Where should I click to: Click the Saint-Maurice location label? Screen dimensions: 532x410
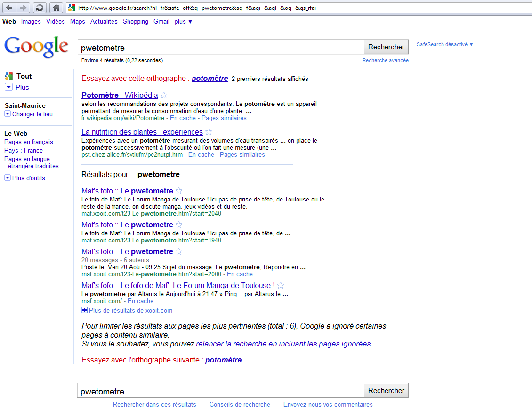[x=25, y=105]
